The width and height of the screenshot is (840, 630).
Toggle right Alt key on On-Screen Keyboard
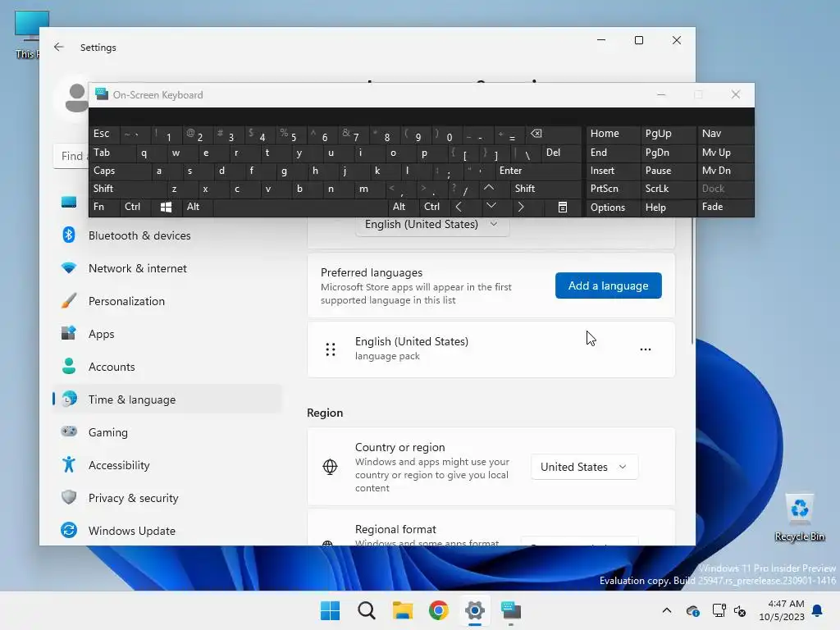(x=404, y=207)
